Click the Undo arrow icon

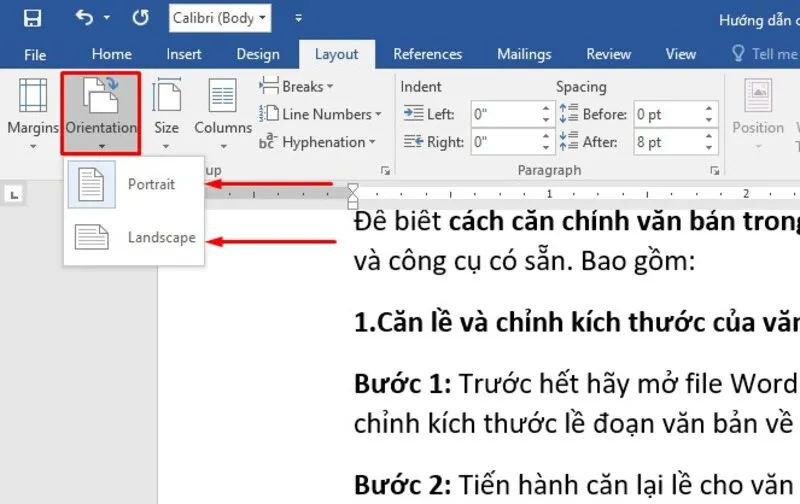click(84, 18)
